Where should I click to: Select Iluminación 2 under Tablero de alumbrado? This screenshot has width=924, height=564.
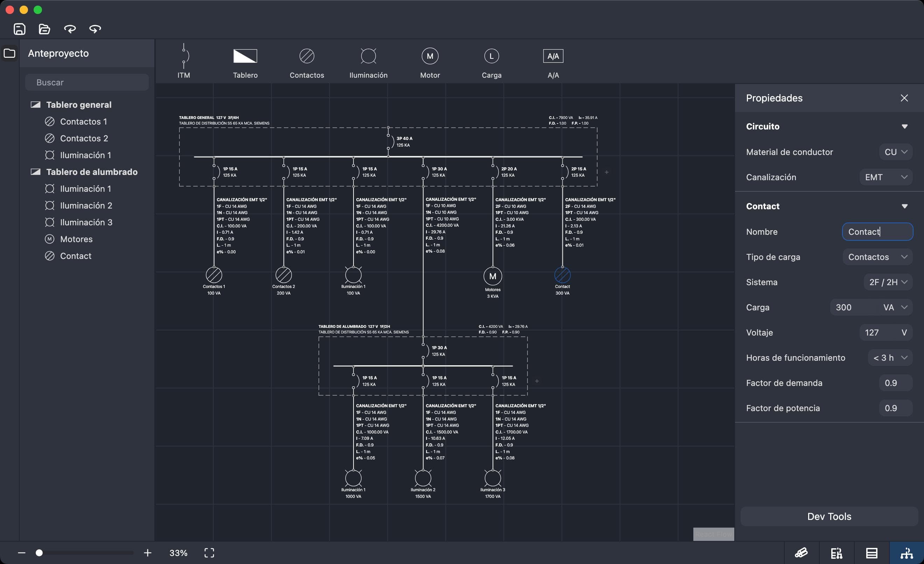coord(86,205)
